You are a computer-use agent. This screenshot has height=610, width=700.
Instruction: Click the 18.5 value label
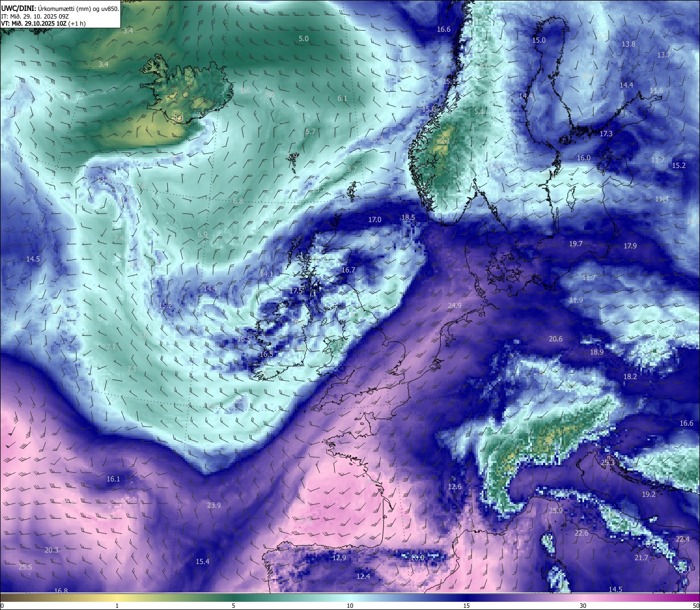(x=408, y=218)
